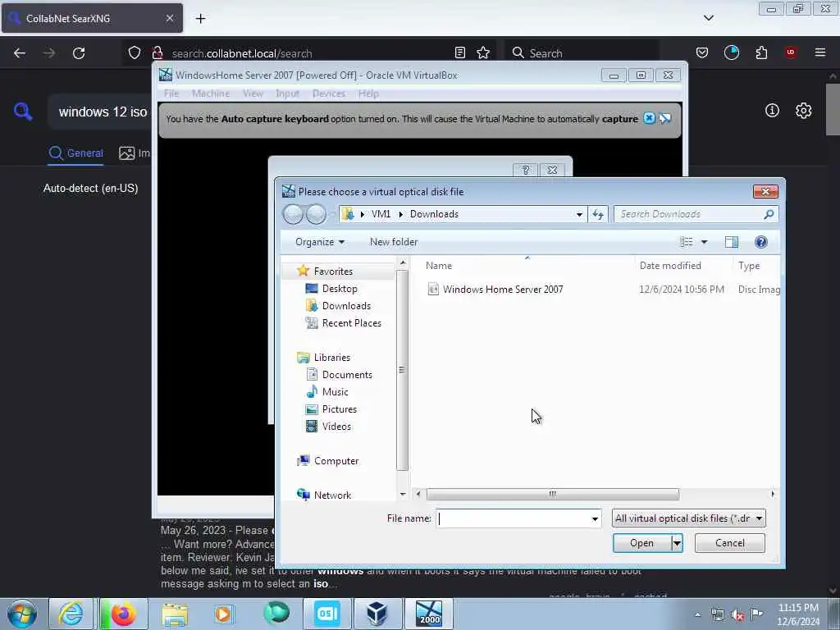The width and height of the screenshot is (840, 630).
Task: Open a new Firefox tab
Action: pyautogui.click(x=200, y=18)
